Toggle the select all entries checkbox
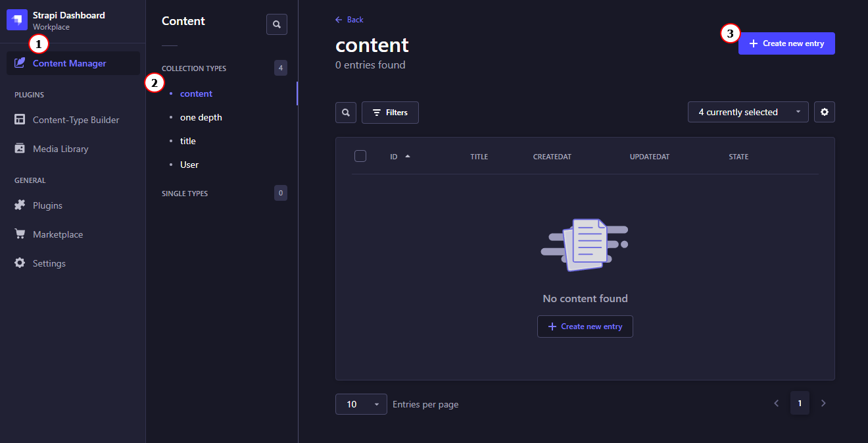 (x=360, y=156)
